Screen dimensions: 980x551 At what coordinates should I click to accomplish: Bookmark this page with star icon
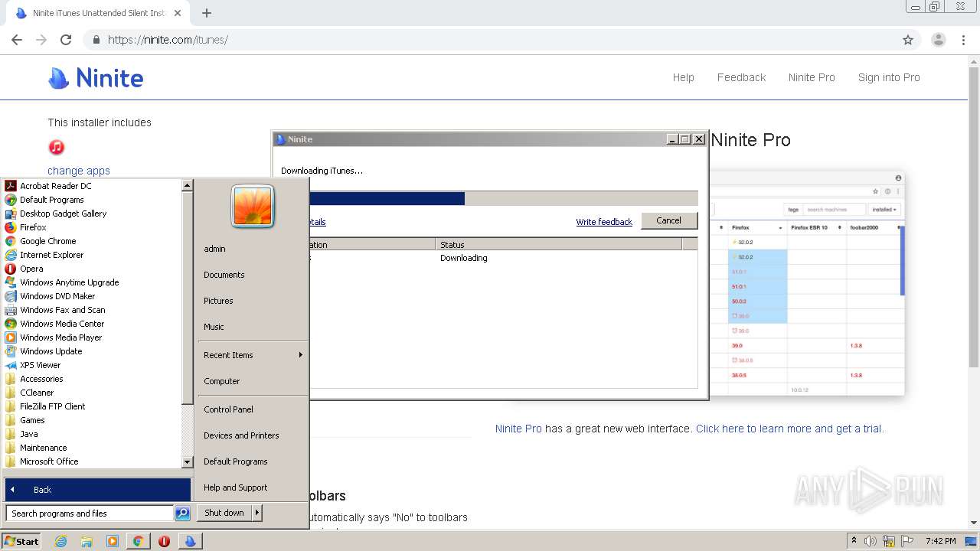pos(908,40)
